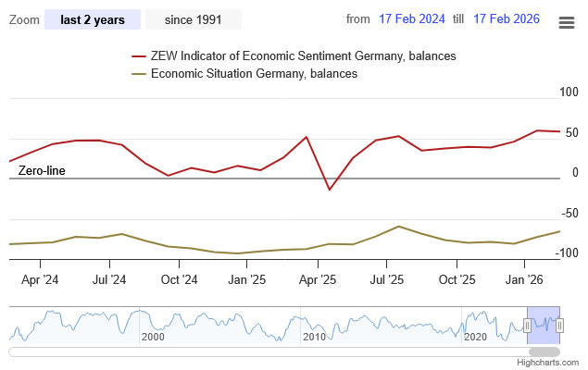Screen dimensions: 588x370
Task: Click the navigator near year 2000
Action: pyautogui.click(x=153, y=324)
